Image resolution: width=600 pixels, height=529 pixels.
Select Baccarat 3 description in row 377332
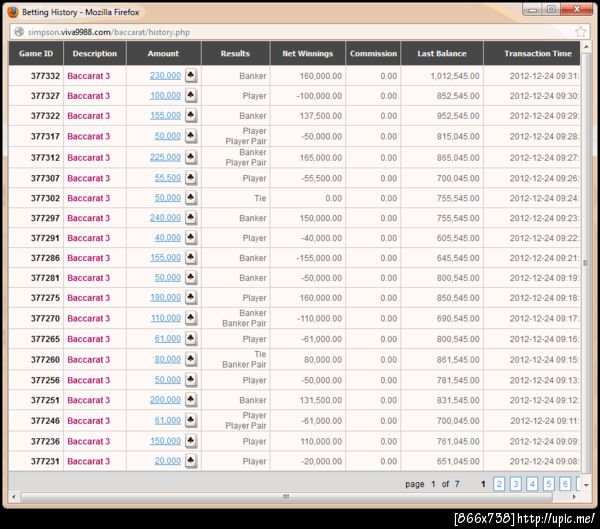(88, 76)
